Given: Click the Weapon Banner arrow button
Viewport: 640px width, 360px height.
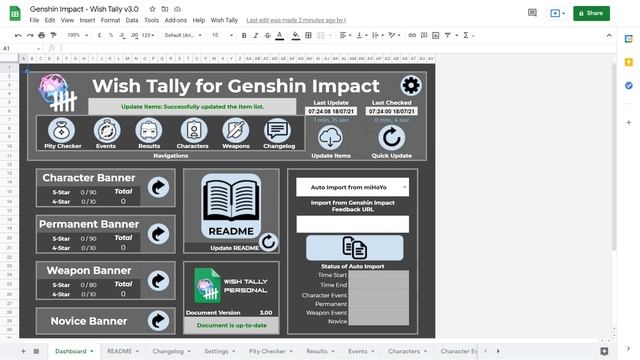Looking at the screenshot, I should coord(158,281).
